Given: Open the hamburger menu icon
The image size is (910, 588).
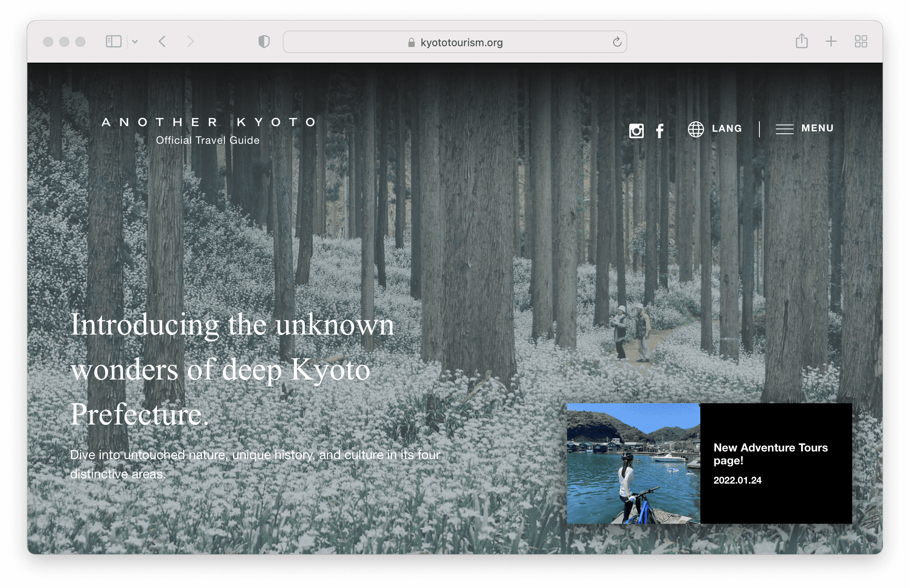Looking at the screenshot, I should pos(784,129).
